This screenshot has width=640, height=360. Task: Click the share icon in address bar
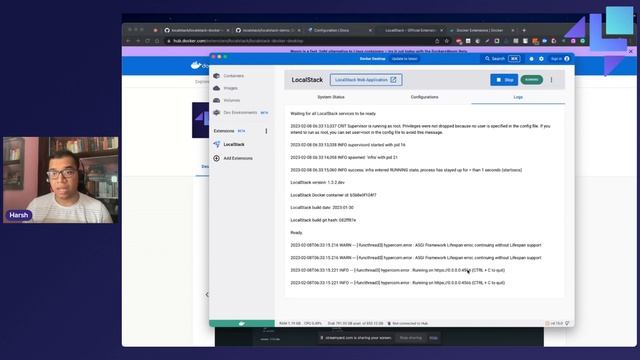coord(437,41)
